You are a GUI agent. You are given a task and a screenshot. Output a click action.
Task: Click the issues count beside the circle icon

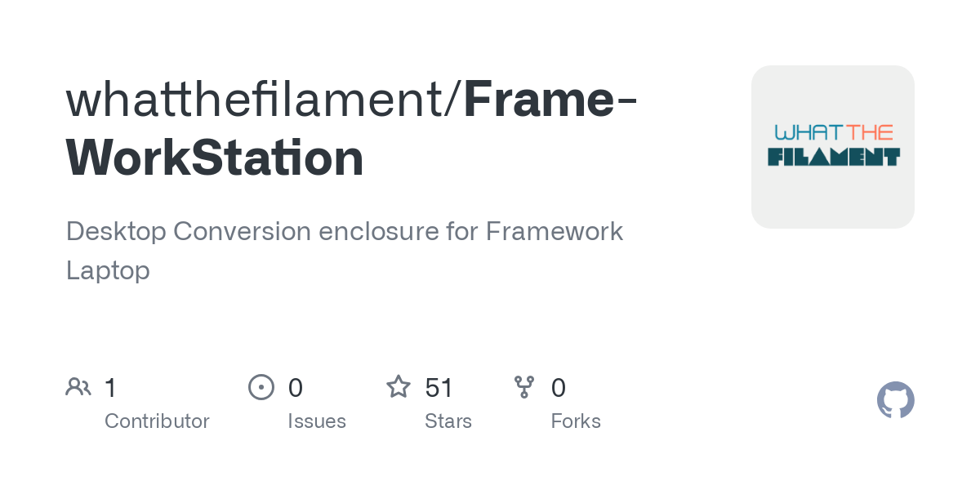point(296,387)
